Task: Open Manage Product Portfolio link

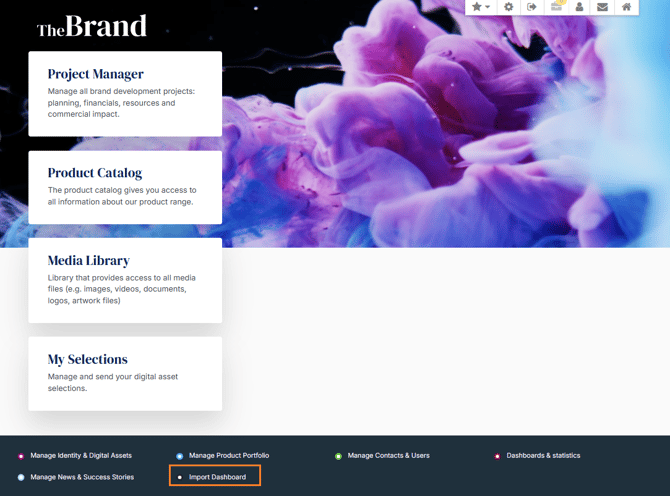Action: tap(229, 456)
